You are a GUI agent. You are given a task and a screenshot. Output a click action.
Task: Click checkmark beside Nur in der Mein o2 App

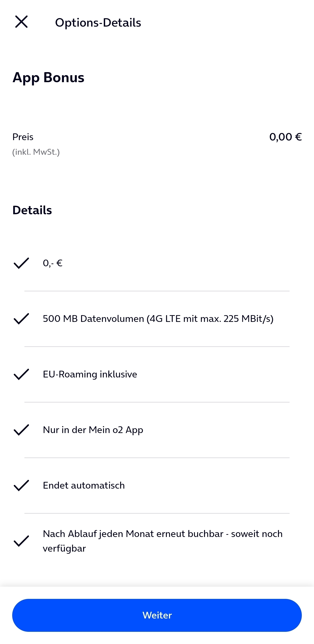click(x=21, y=430)
